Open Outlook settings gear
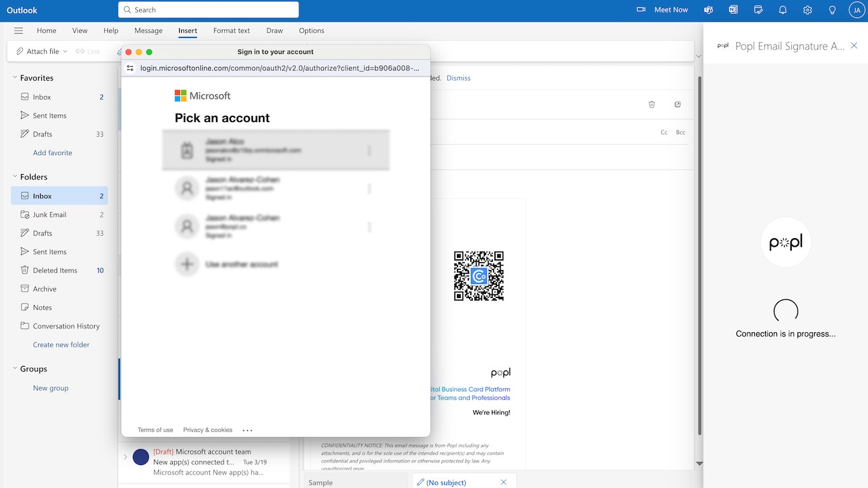Viewport: 868px width, 488px height. (x=808, y=10)
